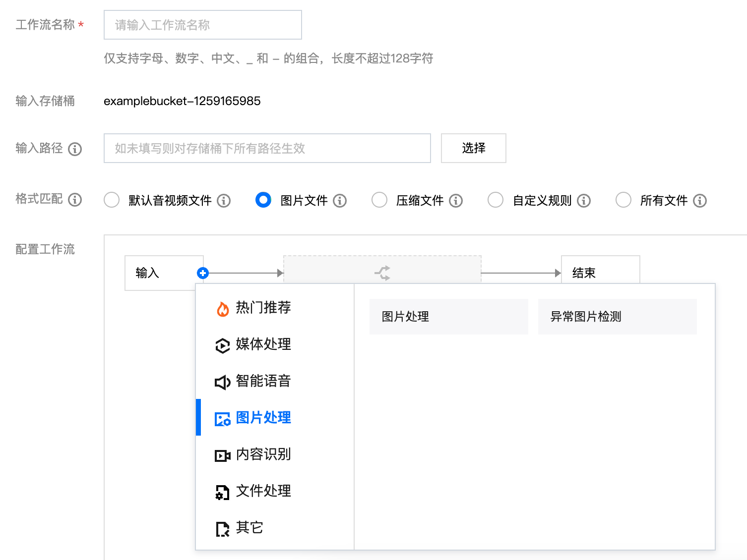Add the 图片处理 node option

click(x=448, y=317)
